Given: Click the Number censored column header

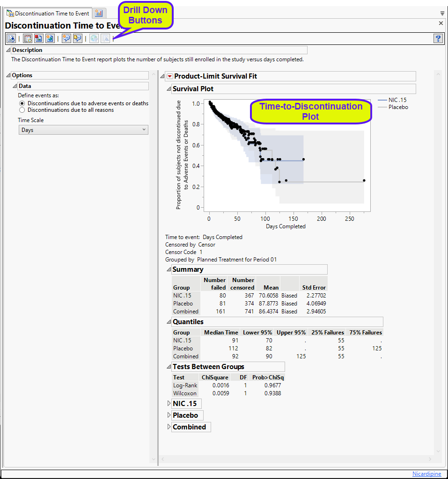Looking at the screenshot, I should pyautogui.click(x=242, y=284).
